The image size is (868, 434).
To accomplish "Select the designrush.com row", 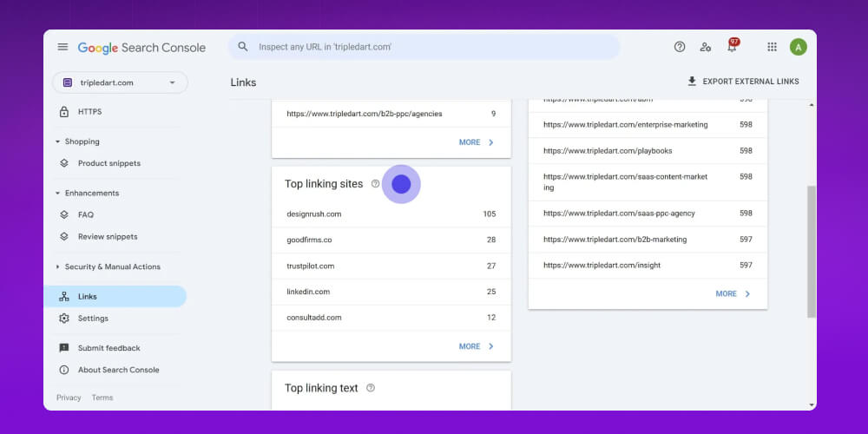I will (391, 214).
